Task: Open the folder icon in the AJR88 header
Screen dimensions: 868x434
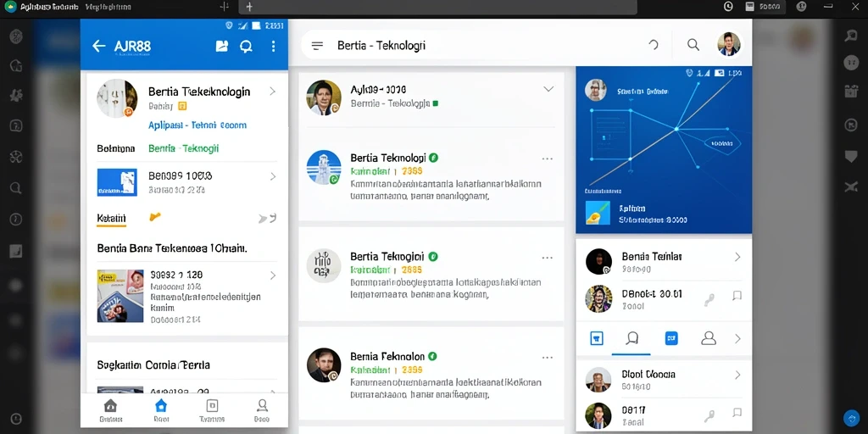Action: tap(222, 46)
